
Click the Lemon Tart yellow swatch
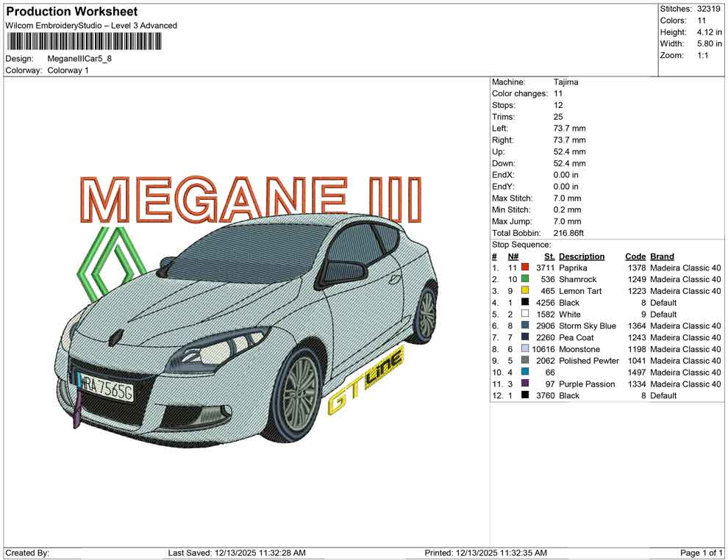click(525, 291)
